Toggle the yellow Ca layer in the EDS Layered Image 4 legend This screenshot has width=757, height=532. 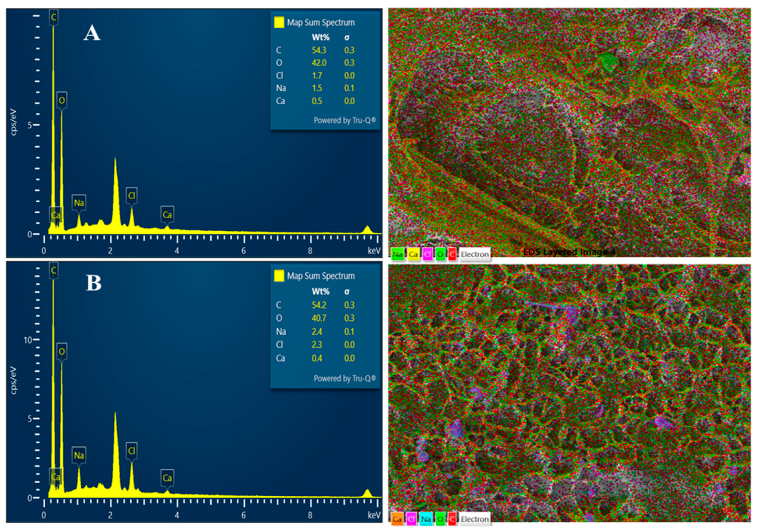pos(413,254)
